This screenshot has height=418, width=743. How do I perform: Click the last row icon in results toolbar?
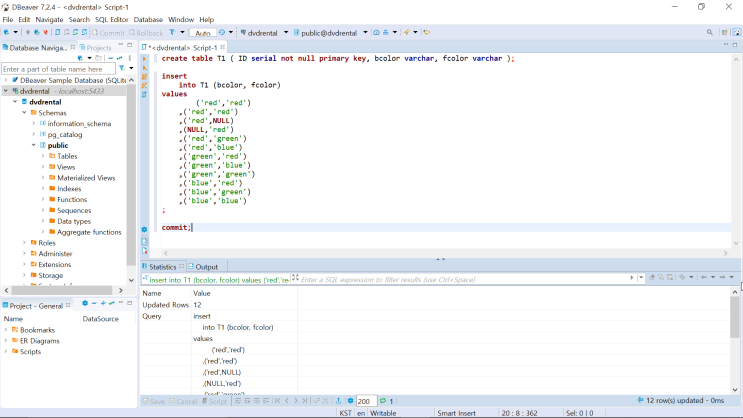[x=305, y=401]
